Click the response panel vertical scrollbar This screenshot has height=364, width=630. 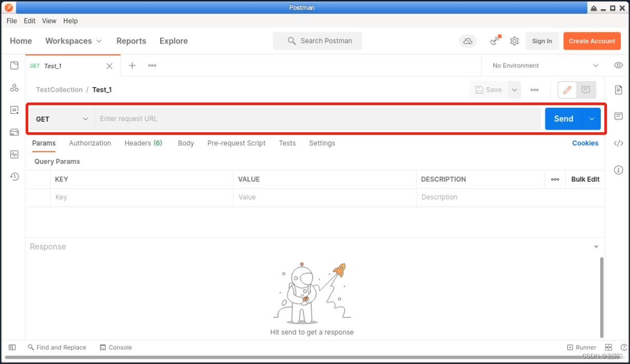[x=602, y=297]
